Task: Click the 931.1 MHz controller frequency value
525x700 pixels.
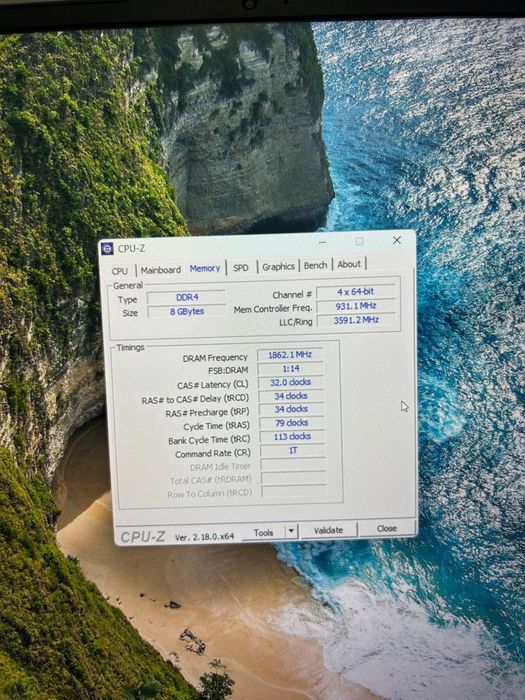Action: [356, 306]
